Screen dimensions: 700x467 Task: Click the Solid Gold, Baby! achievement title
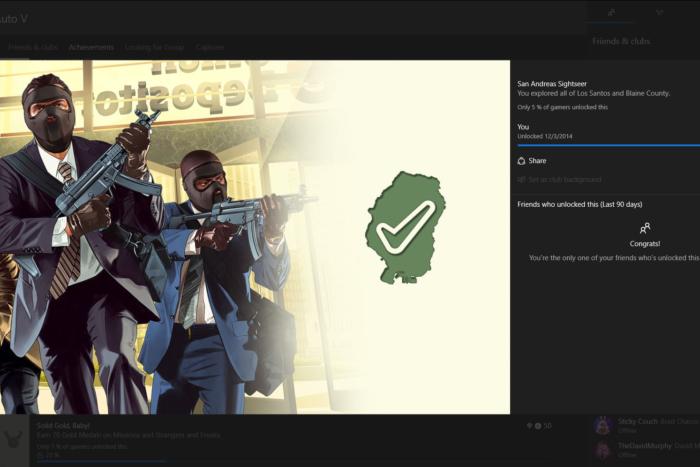click(63, 425)
